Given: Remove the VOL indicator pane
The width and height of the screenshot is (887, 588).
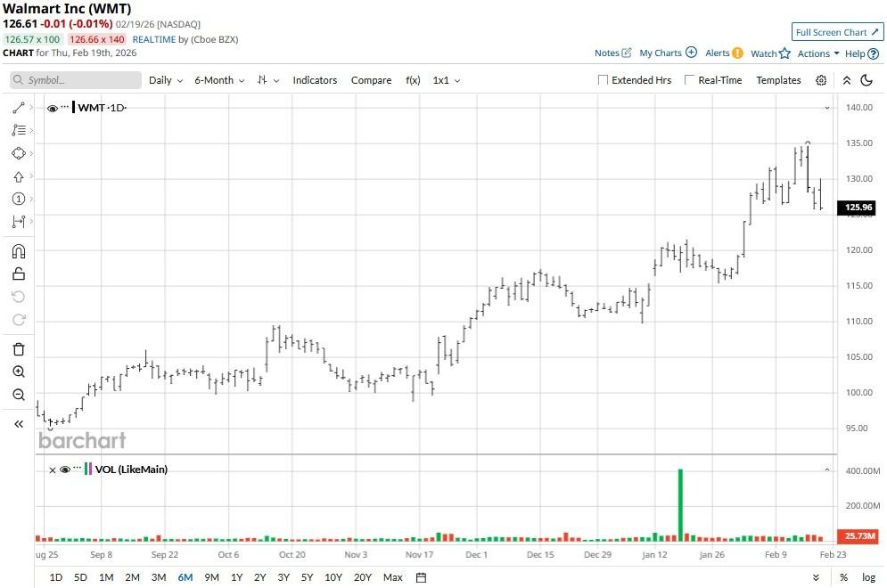Looking at the screenshot, I should point(52,470).
